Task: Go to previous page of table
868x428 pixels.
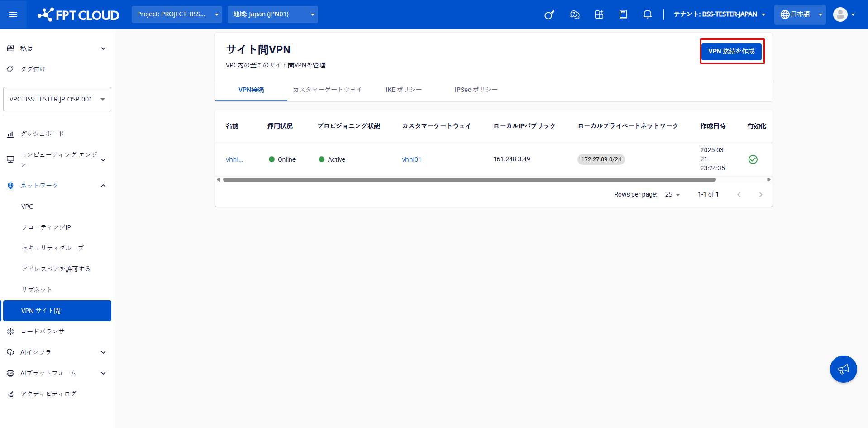Action: coord(739,195)
